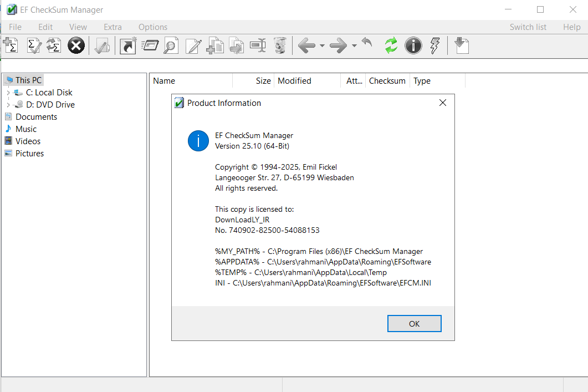588x392 pixels.
Task: Click the EF CheckSum Manager title bar icon
Action: [12, 9]
